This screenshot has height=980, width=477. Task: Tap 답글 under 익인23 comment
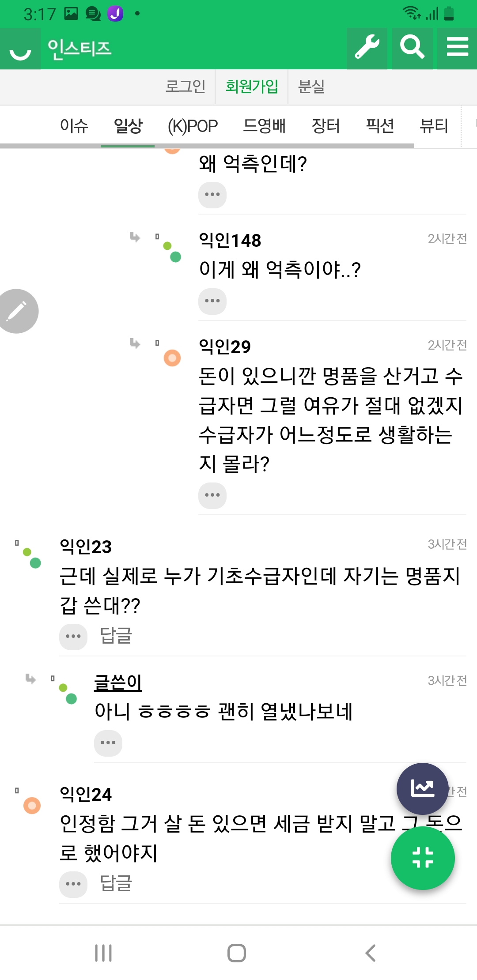tap(116, 636)
